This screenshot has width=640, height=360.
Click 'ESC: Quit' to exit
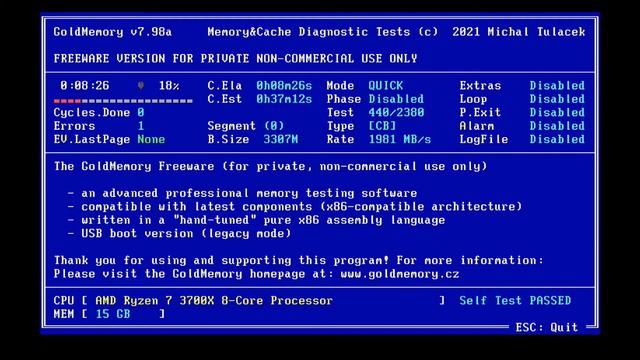pyautogui.click(x=547, y=327)
